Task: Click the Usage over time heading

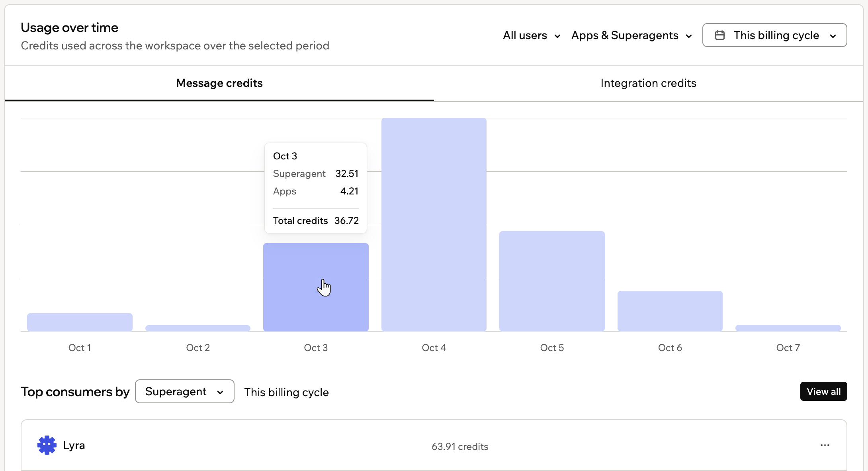Action: point(70,27)
